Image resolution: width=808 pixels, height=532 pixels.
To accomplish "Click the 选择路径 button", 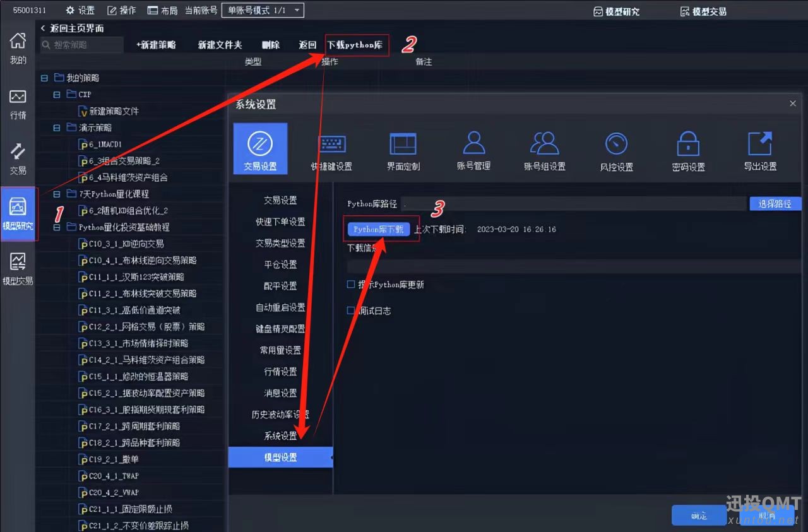I will [x=775, y=204].
